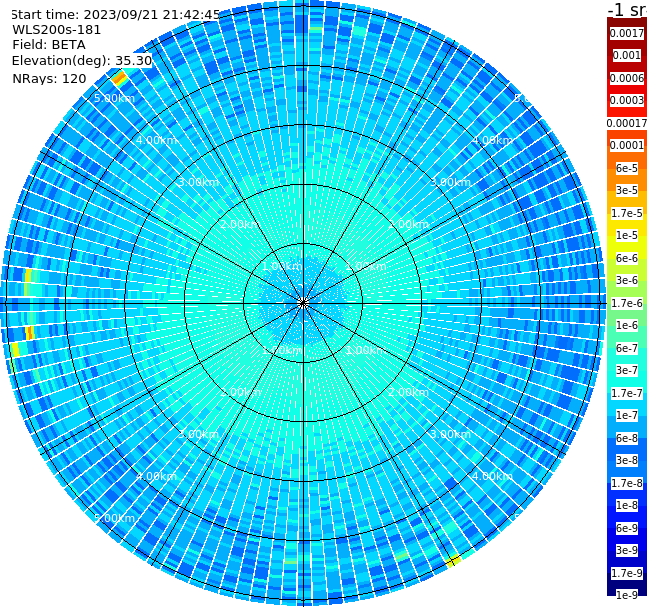
Task: Click the upper-left quadrant 2.00km ring label
Action: tap(241, 224)
